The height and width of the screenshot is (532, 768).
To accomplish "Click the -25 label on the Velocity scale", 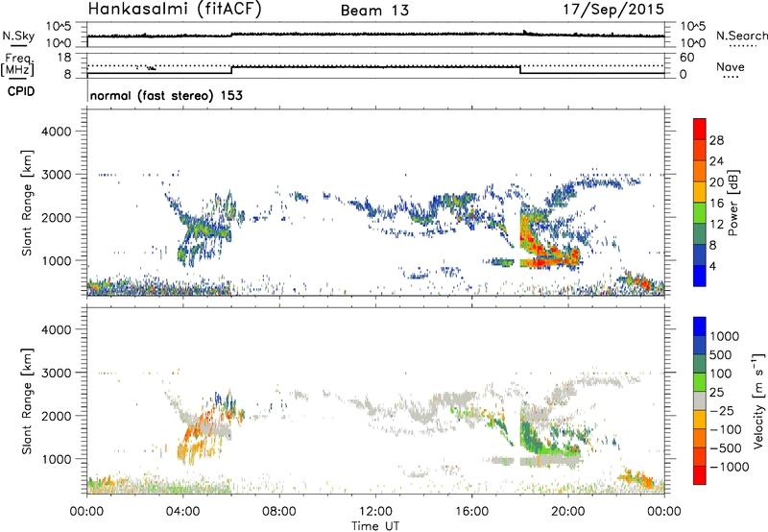I will [722, 411].
